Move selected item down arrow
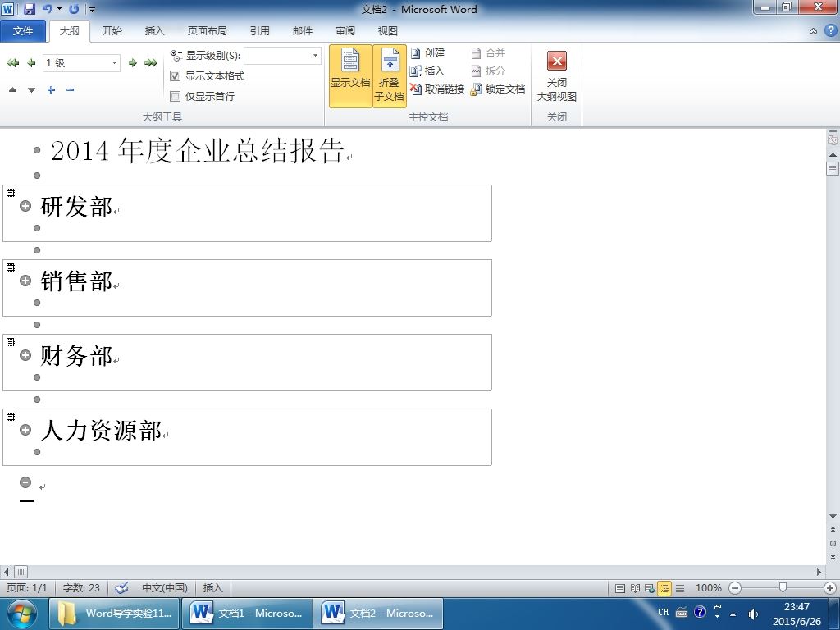The image size is (840, 630). [x=32, y=89]
